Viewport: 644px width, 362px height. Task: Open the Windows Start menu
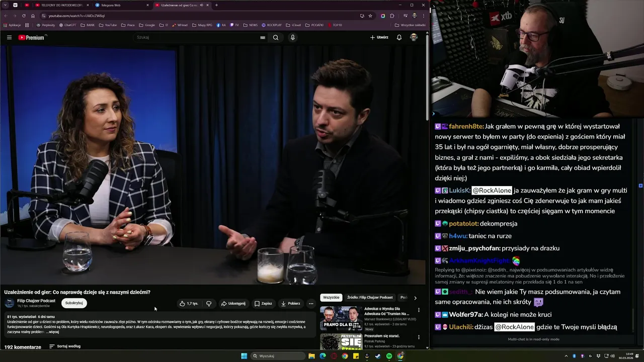(x=244, y=356)
